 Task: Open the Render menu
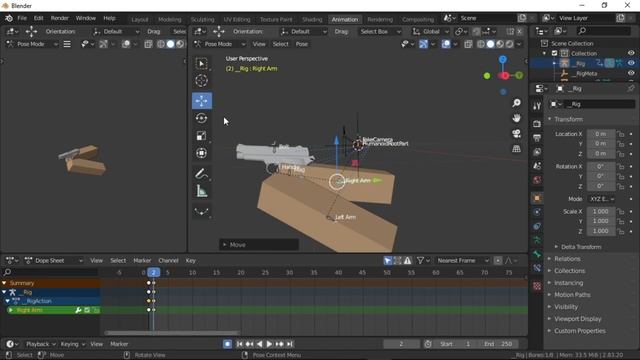[x=60, y=18]
